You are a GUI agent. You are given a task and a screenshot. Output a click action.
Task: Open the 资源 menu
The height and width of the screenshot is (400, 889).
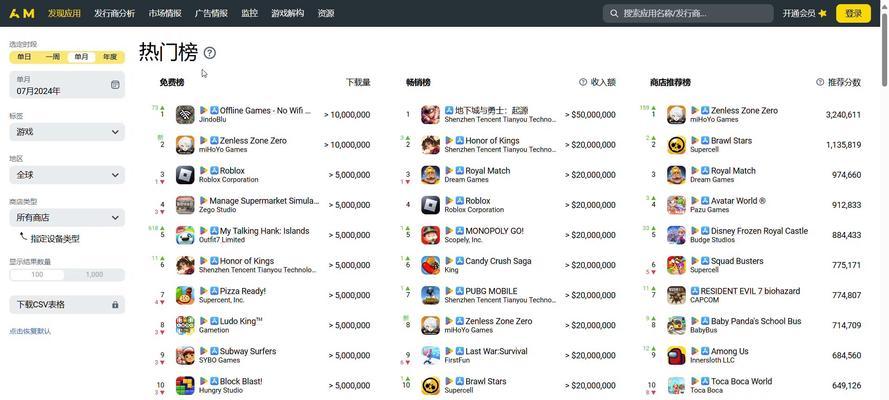pyautogui.click(x=326, y=13)
